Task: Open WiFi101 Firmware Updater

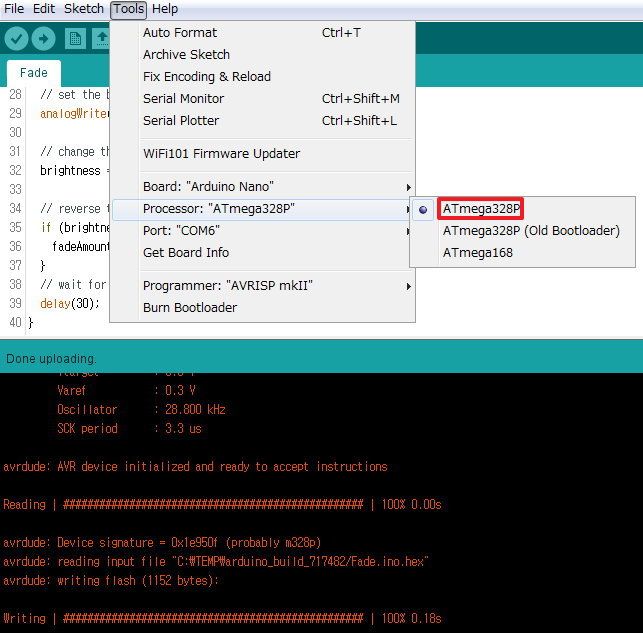Action: coord(262,154)
